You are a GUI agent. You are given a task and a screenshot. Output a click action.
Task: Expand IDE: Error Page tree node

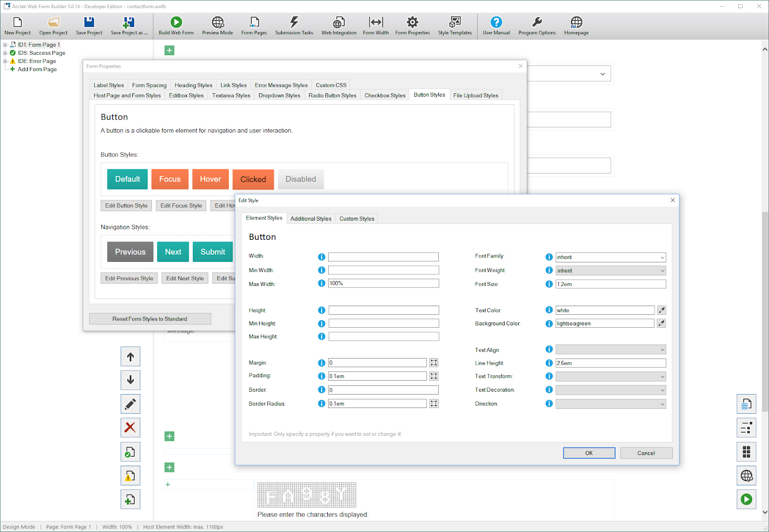pyautogui.click(x=5, y=61)
